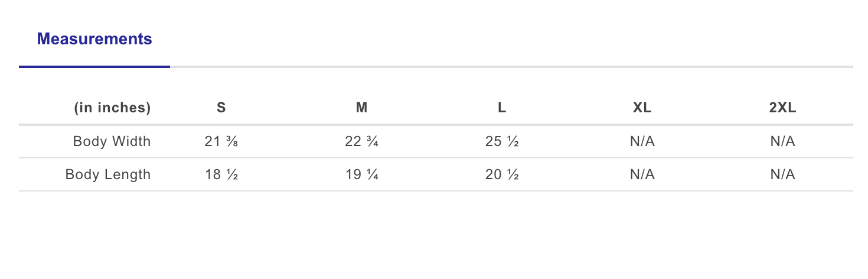Click Body Width value 25 ½ for L
The image size is (868, 279).
(502, 142)
